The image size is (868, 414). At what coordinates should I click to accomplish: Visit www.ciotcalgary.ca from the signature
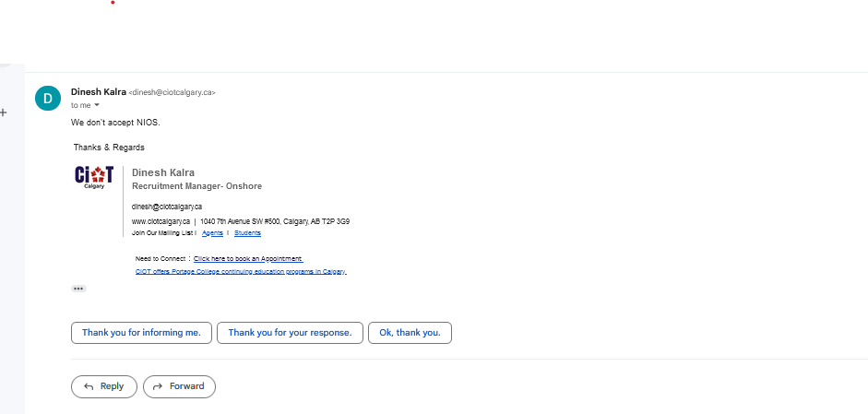[161, 221]
